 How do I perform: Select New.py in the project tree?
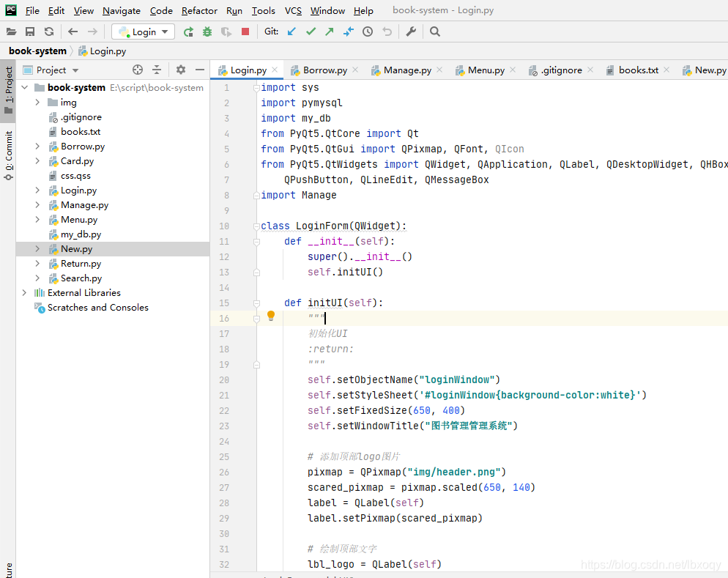(77, 249)
